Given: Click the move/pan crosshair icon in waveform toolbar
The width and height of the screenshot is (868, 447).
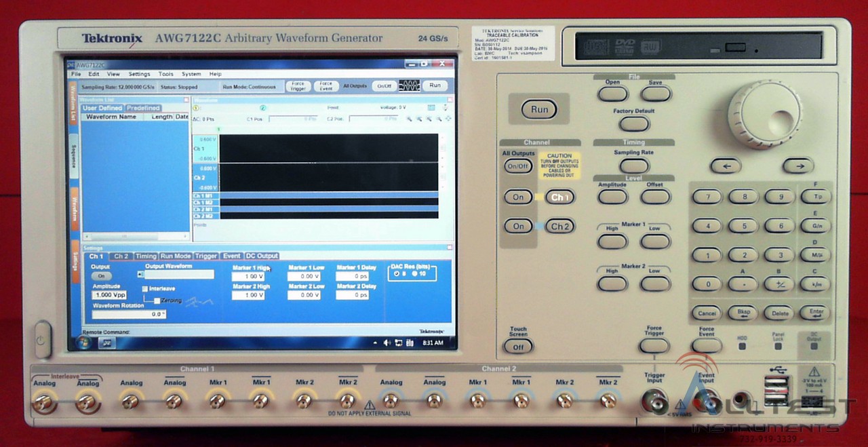Looking at the screenshot, I should pos(448,119).
